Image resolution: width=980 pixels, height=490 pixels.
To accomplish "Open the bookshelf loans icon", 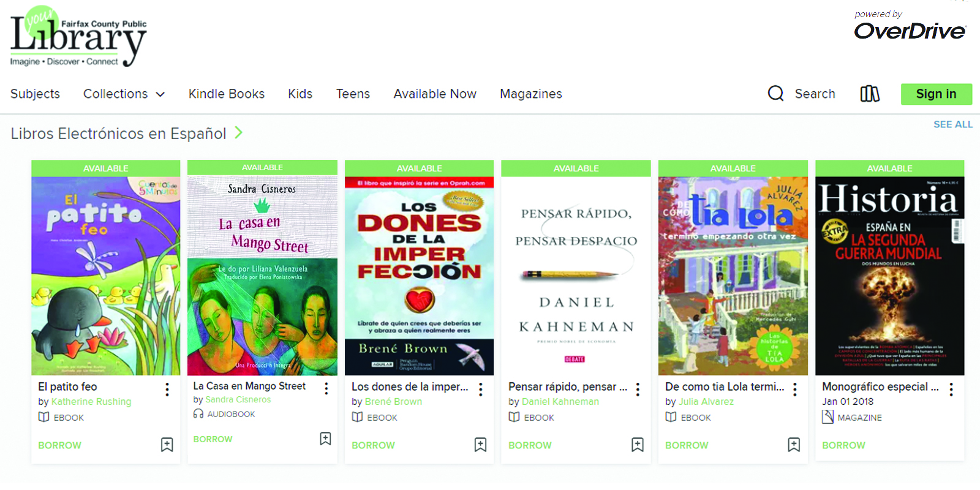I will [870, 94].
